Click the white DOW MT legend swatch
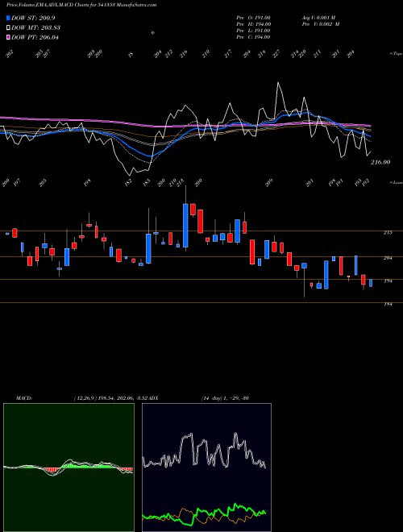This screenshot has width=403, height=532. (8, 27)
